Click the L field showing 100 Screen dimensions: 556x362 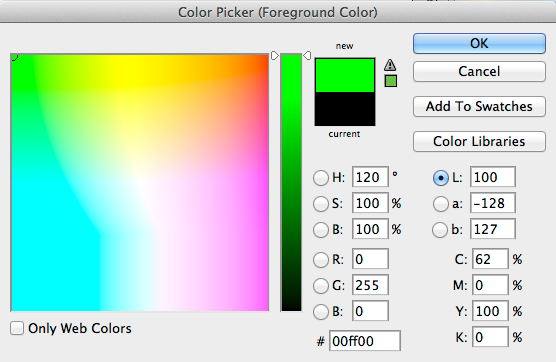(493, 177)
